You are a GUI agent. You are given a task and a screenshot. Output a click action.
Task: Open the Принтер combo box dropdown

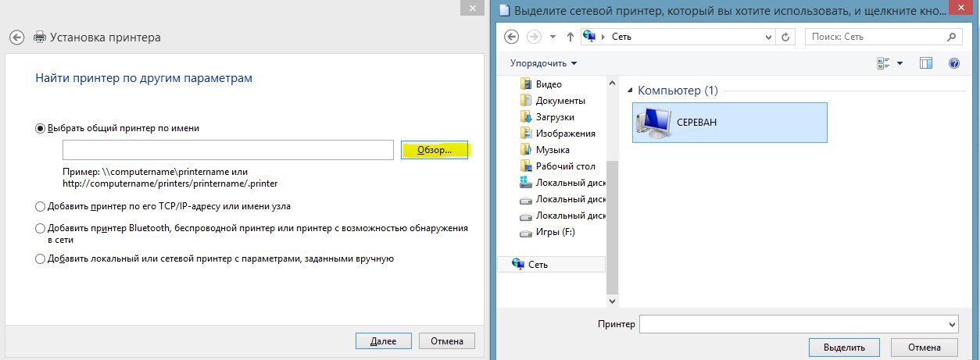(951, 324)
